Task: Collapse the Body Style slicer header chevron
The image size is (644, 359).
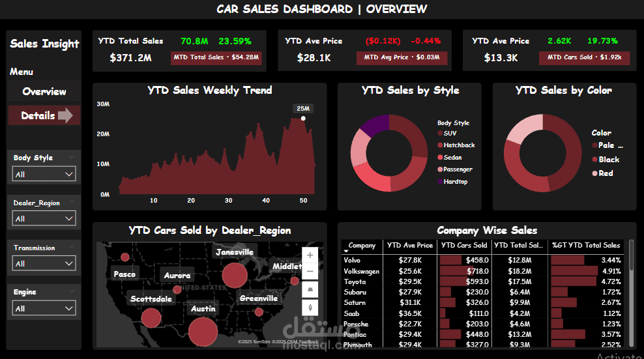Action: [x=72, y=157]
